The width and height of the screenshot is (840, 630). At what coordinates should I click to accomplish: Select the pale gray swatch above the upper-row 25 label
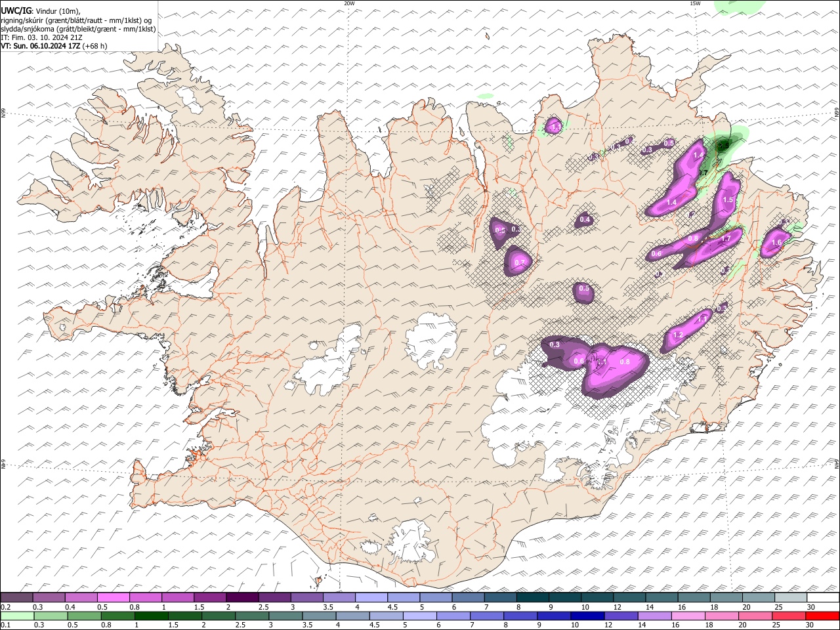click(x=791, y=598)
